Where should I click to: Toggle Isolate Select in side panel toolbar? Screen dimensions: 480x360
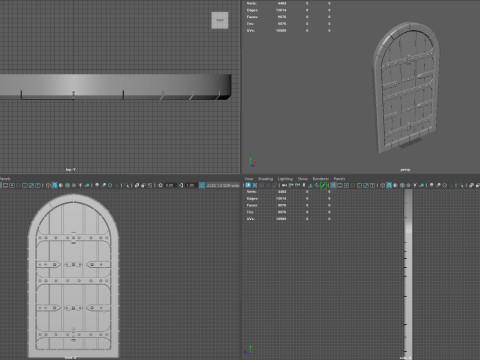pos(461,185)
